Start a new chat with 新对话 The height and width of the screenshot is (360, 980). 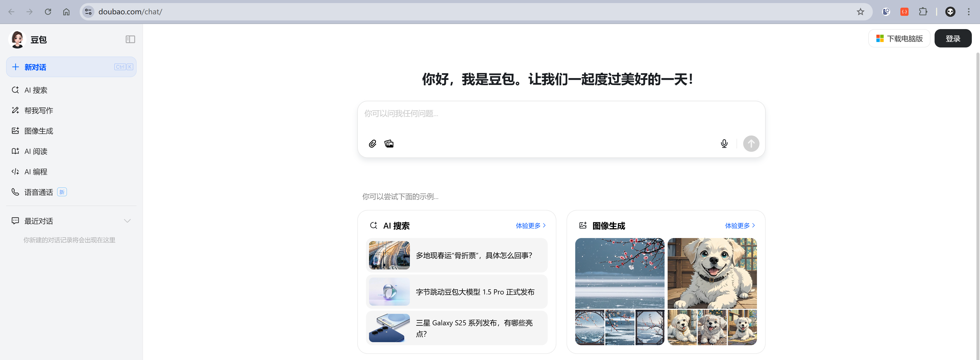[71, 67]
